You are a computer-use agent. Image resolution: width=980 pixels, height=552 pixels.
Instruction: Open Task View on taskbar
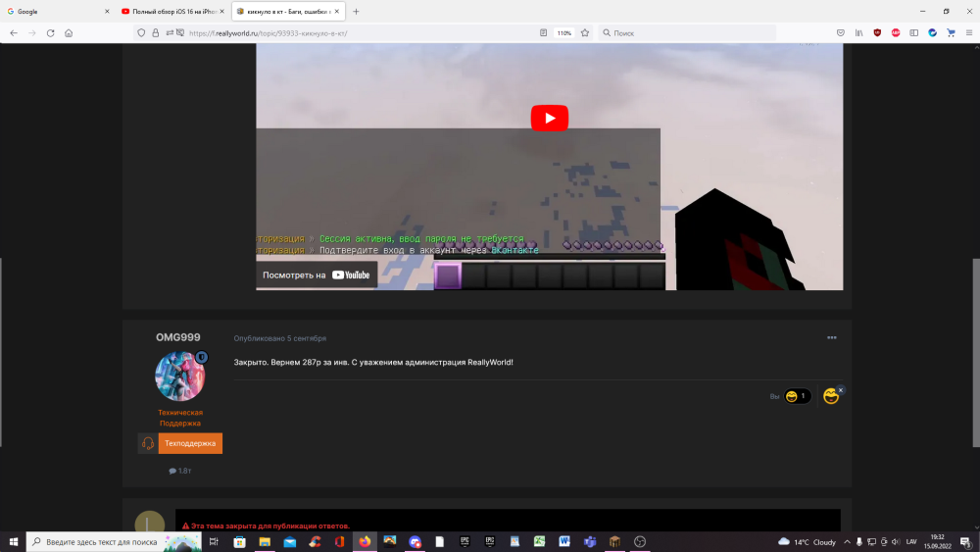(214, 541)
